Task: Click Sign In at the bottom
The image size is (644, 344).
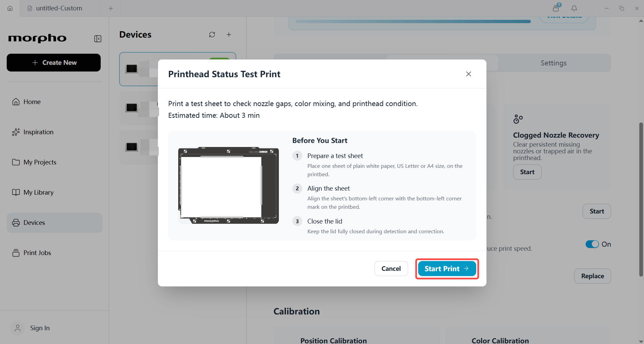Action: pyautogui.click(x=40, y=328)
